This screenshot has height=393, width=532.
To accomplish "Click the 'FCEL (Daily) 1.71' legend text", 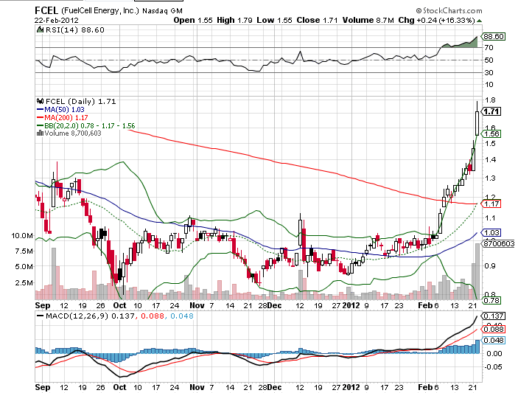I will [x=80, y=101].
